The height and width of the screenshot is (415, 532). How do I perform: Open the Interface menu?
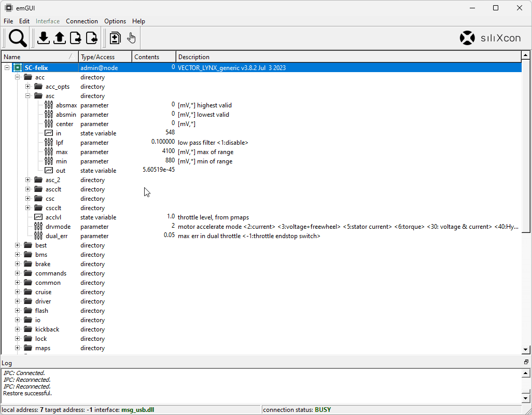[x=48, y=21]
